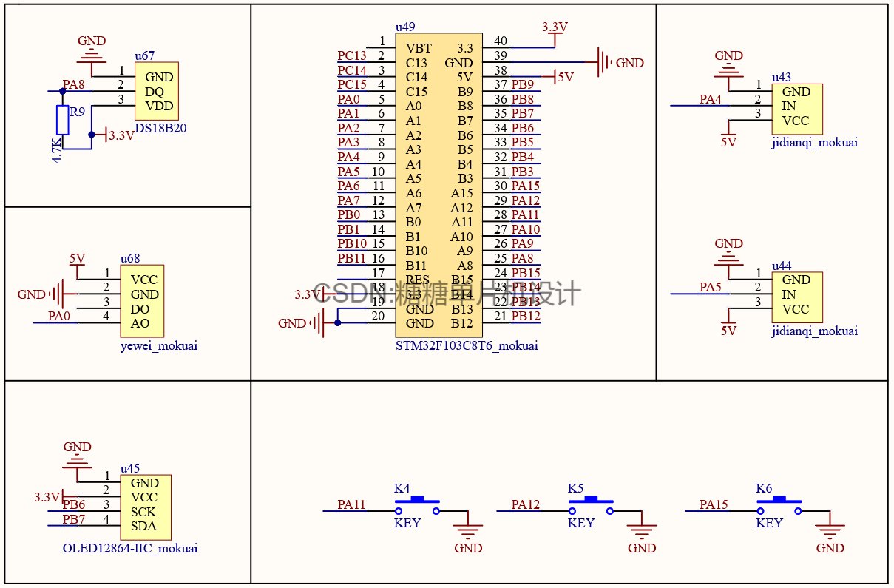Image resolution: width=894 pixels, height=588 pixels.
Task: Click the "DS18B20" part label
Action: [160, 127]
